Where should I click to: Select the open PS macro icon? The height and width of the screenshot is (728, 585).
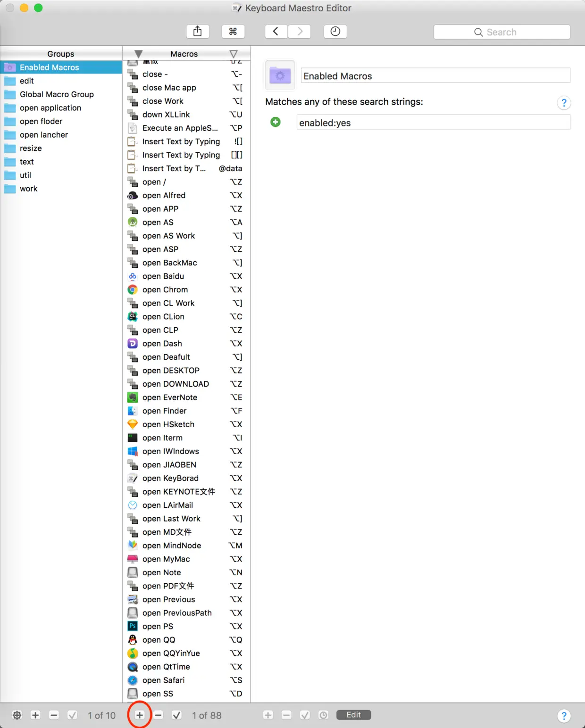133,626
